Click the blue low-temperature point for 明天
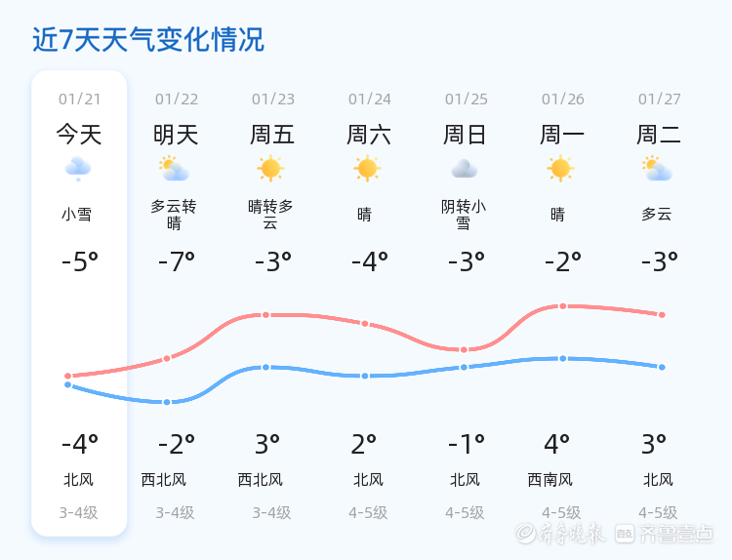 pyautogui.click(x=167, y=402)
